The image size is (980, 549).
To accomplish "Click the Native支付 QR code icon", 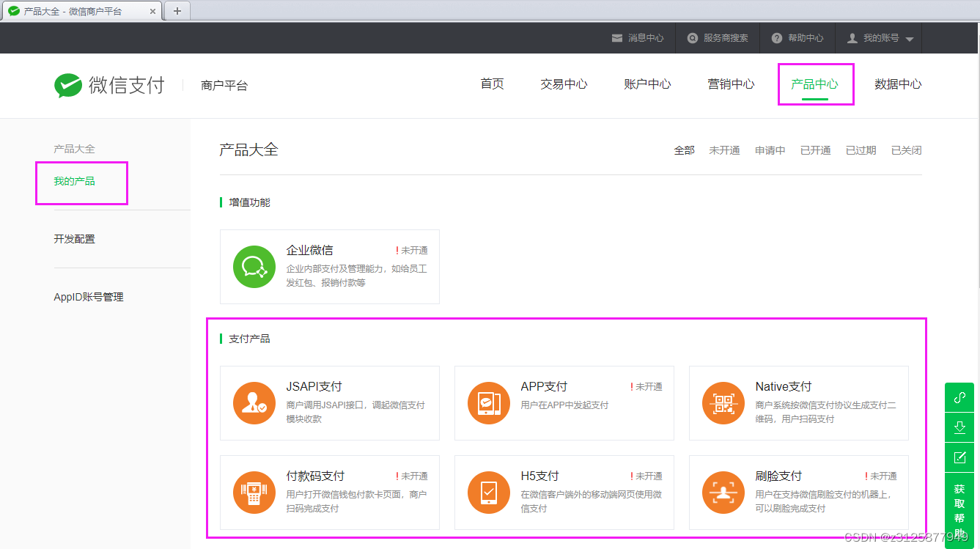I will click(x=723, y=403).
